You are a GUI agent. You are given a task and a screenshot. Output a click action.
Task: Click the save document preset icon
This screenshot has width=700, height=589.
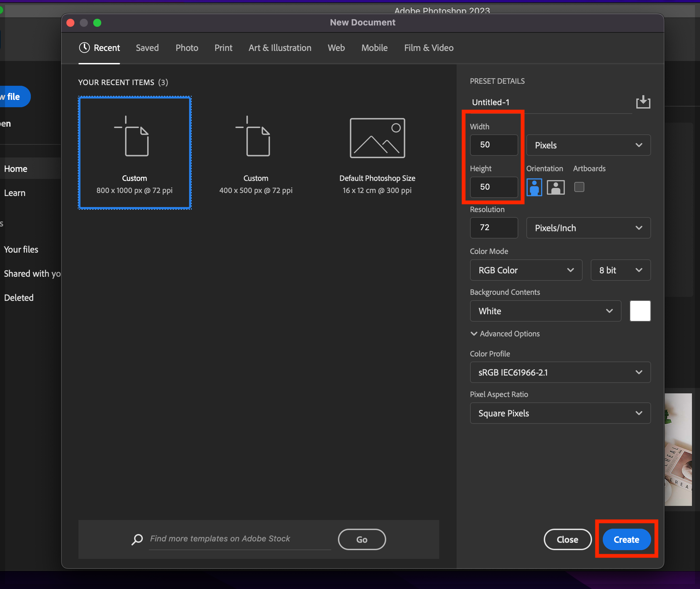click(x=643, y=102)
